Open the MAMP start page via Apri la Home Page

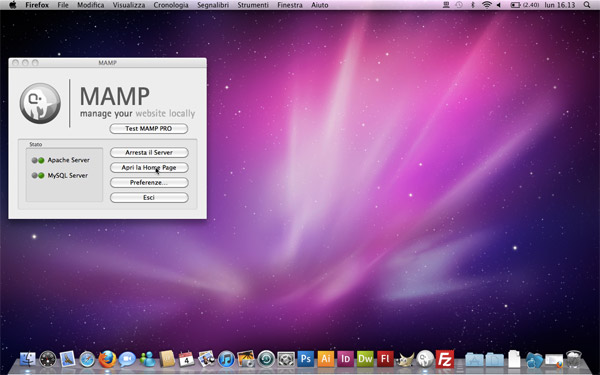point(149,167)
